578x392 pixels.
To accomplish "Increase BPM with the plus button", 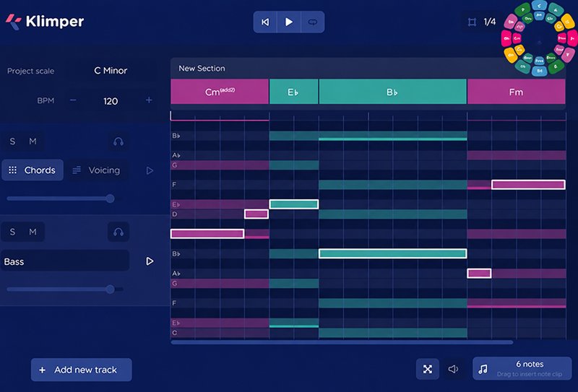I will pyautogui.click(x=149, y=100).
